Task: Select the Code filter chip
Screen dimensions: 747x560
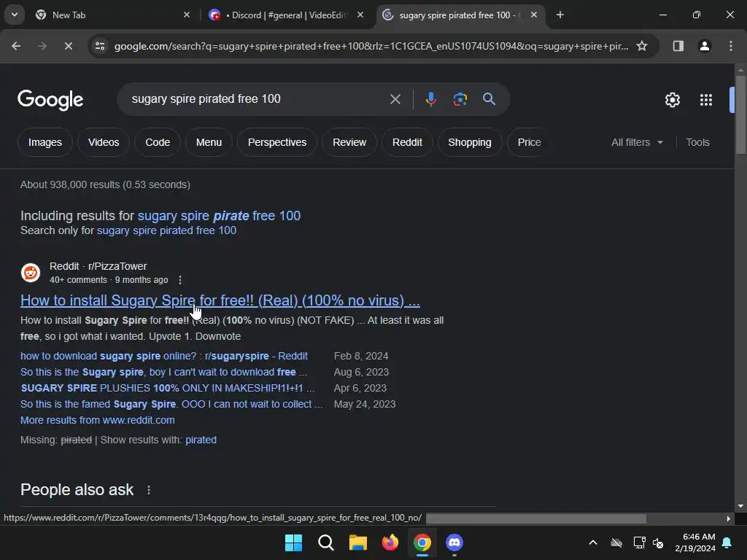Action: pyautogui.click(x=158, y=142)
